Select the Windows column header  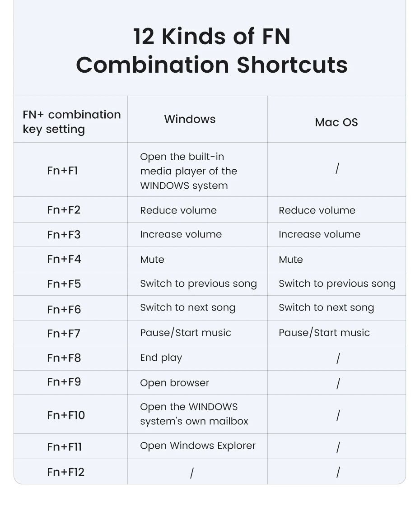(190, 119)
